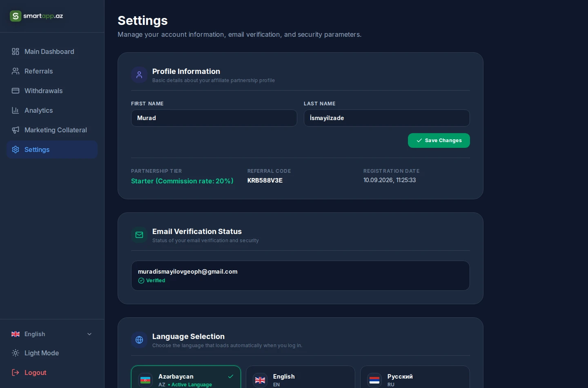Click the Azerbaijan flag icon
The height and width of the screenshot is (388, 588).
click(145, 380)
